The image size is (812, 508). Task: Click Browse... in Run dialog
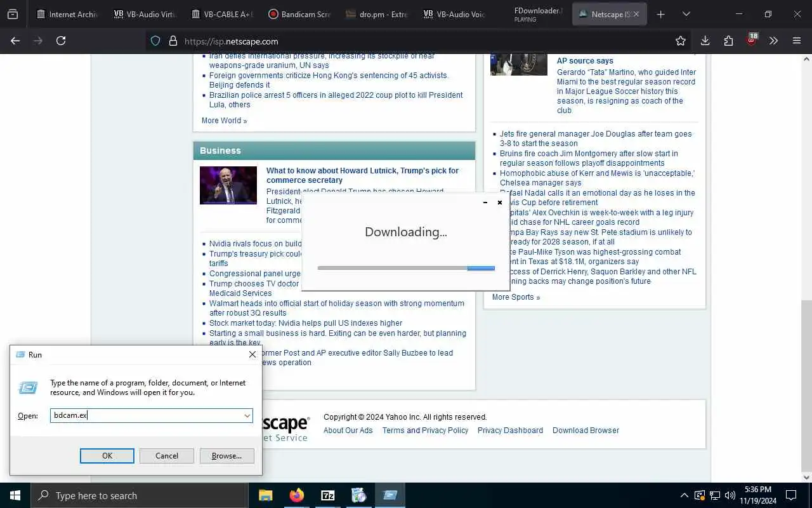[226, 455]
